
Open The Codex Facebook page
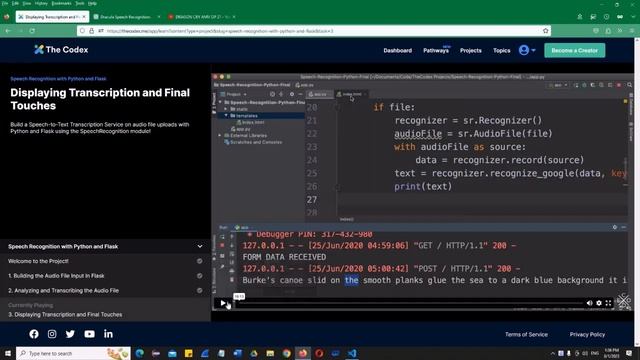pyautogui.click(x=34, y=334)
